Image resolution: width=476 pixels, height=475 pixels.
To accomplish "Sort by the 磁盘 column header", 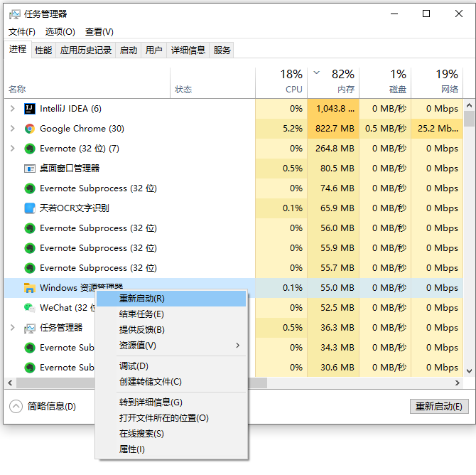I will tap(385, 82).
